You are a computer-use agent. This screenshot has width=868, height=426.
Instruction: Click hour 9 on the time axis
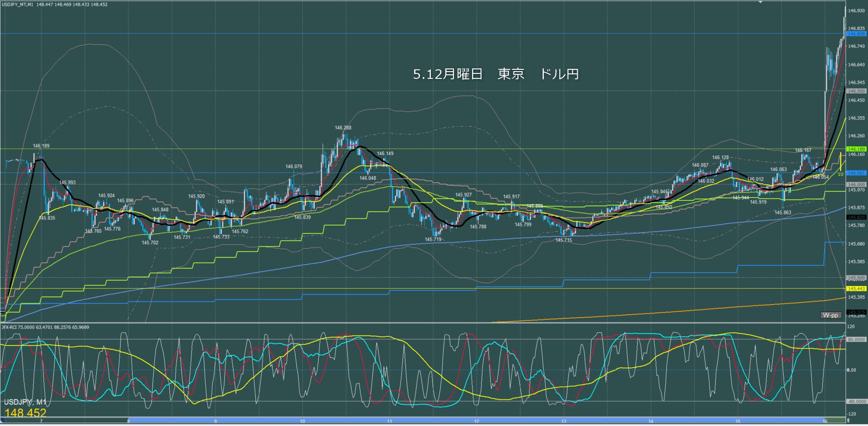(215, 421)
